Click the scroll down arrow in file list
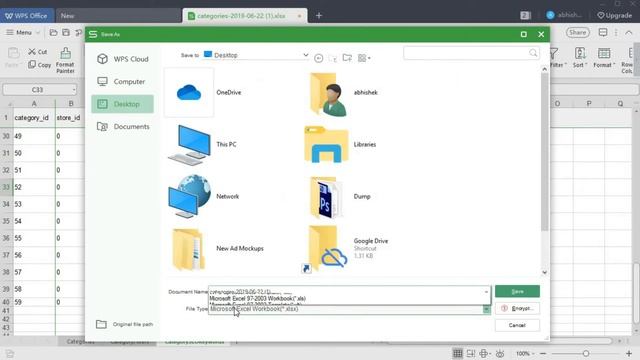 point(544,272)
